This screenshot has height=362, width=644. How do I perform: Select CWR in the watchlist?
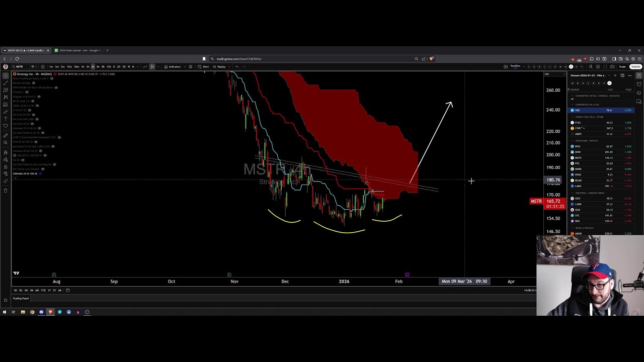(601, 128)
